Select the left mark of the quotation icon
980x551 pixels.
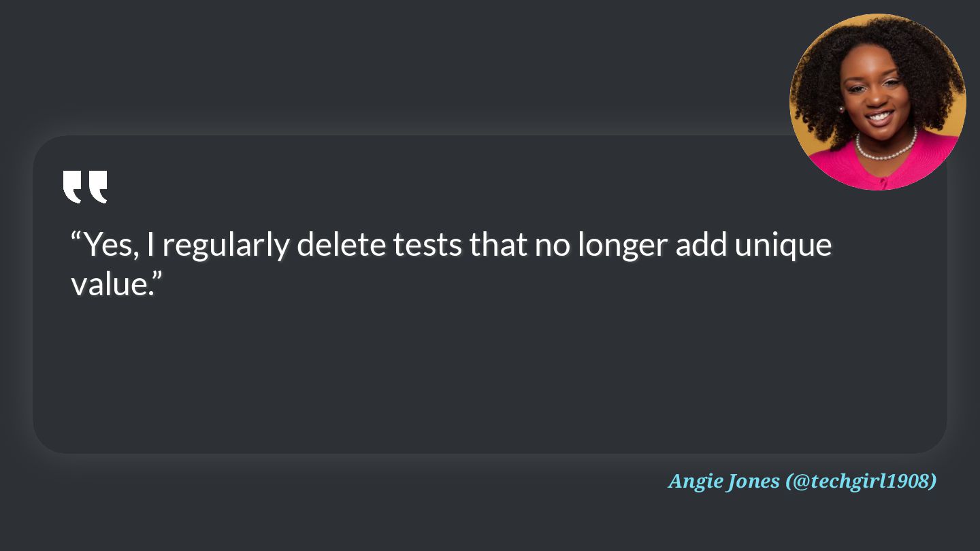[x=73, y=187]
